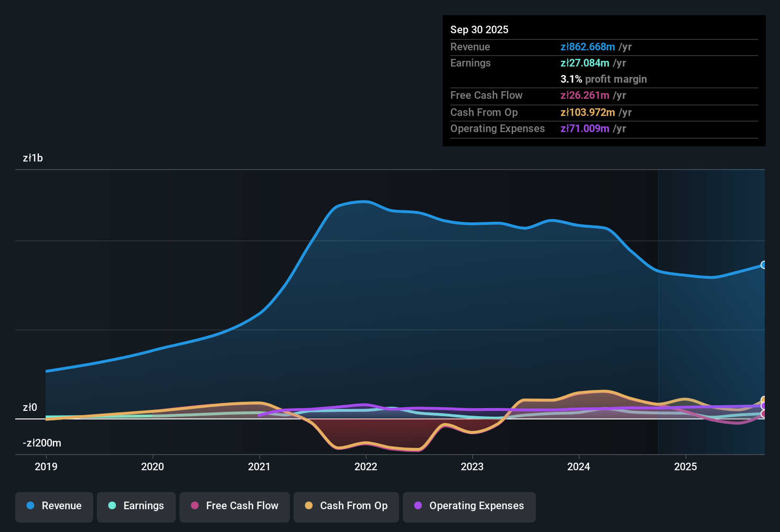Click the 2025 label on time axis
Viewport: 780px width, 532px height.
pos(685,467)
